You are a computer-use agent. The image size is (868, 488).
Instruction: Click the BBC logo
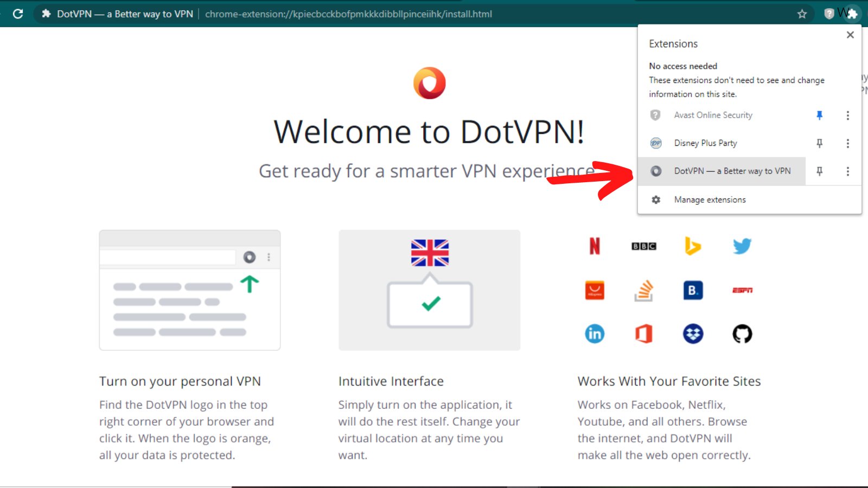[x=644, y=246]
